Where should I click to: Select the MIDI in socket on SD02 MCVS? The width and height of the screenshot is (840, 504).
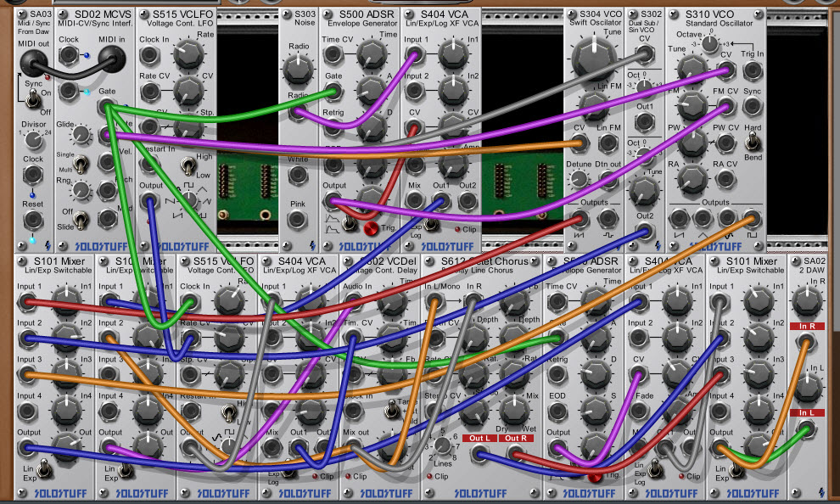[x=112, y=59]
